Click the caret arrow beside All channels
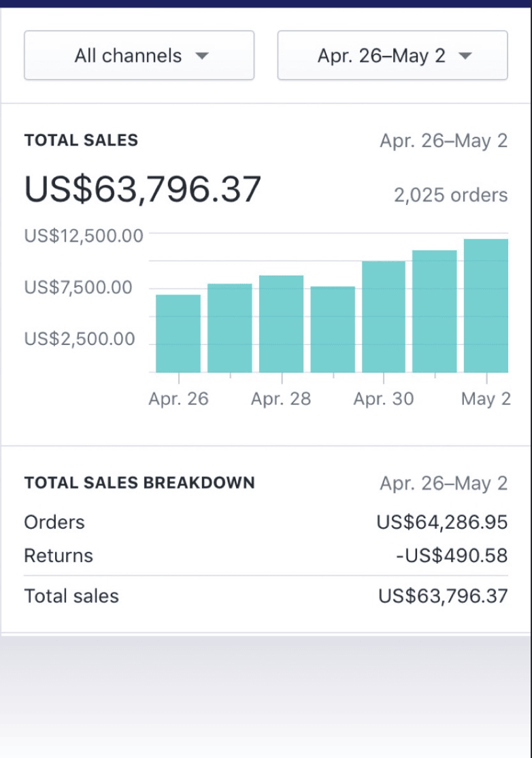 point(202,56)
